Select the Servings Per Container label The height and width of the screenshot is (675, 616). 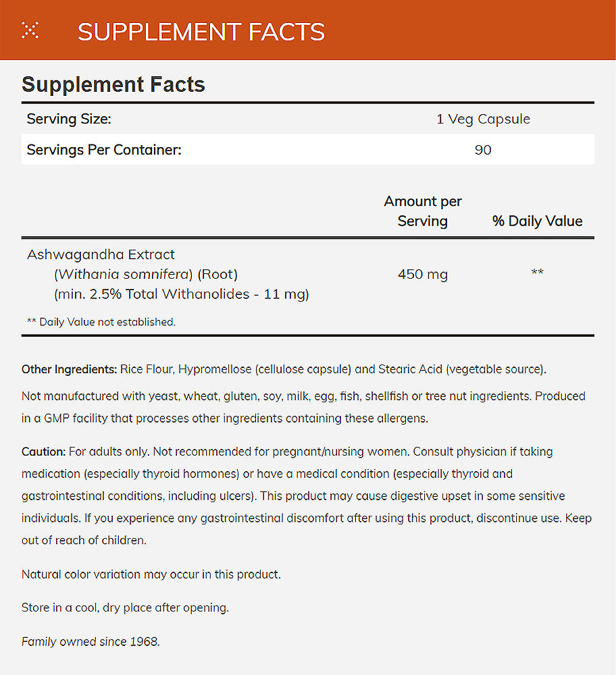tap(104, 150)
